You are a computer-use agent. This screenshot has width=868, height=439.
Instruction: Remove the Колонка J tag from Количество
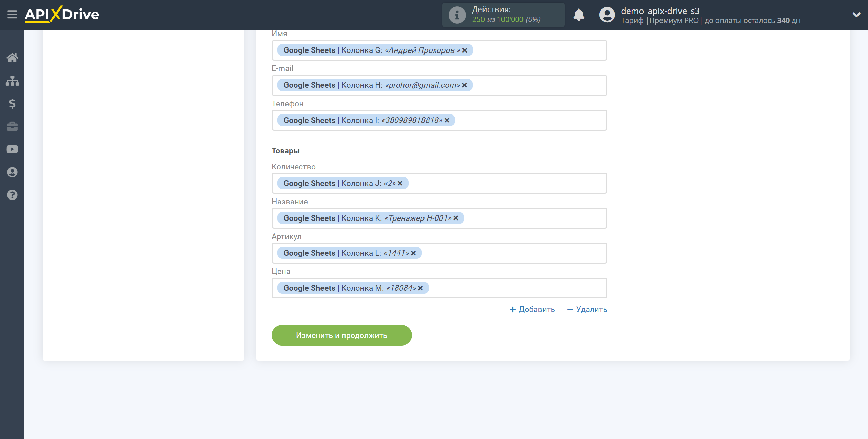pyautogui.click(x=400, y=183)
